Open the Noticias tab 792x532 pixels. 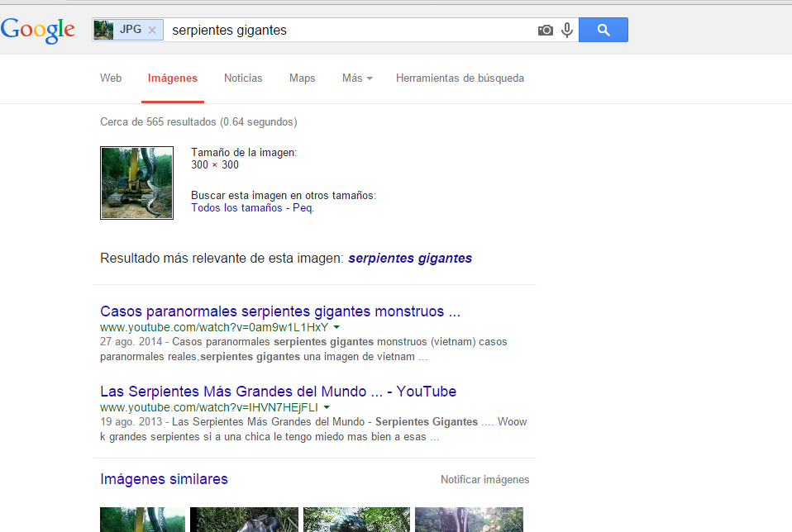(x=243, y=78)
